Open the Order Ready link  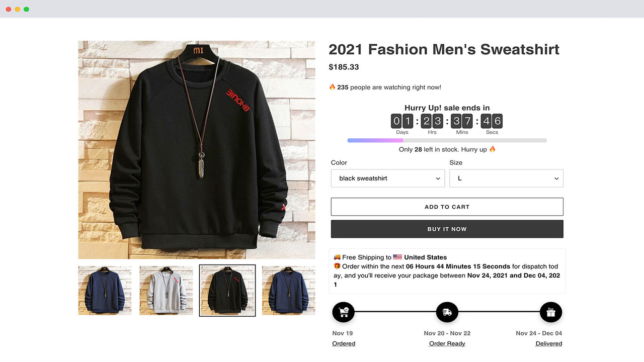(x=447, y=343)
